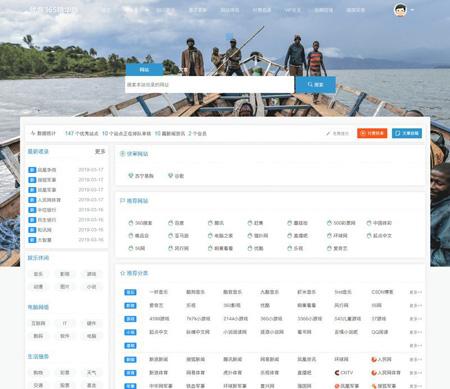This screenshot has width=450, height=389.
Task: Click the blue badge icon beside 大智慧 entry
Action: click(32, 240)
